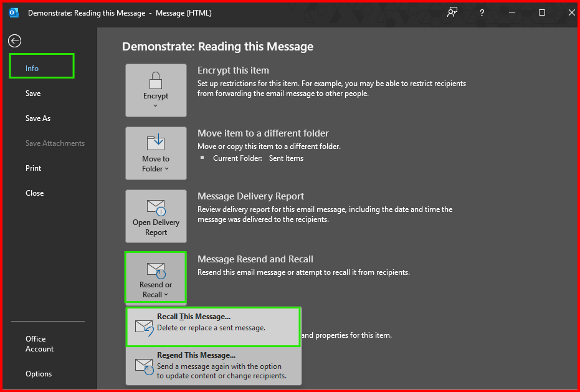Open the Office Account page
Screen dimensions: 580x392
(39, 343)
